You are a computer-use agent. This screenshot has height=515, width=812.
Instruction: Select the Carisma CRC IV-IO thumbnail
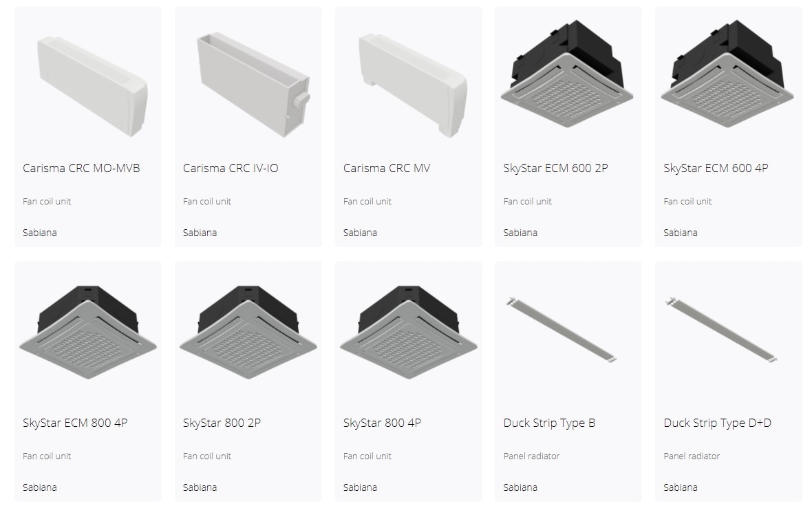click(x=253, y=85)
